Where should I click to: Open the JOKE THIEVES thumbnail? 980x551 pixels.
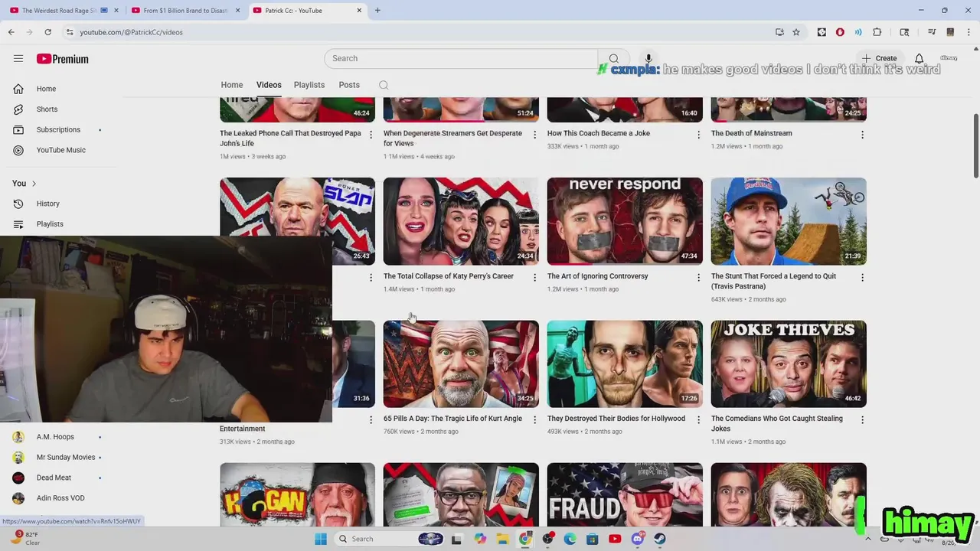coord(789,364)
